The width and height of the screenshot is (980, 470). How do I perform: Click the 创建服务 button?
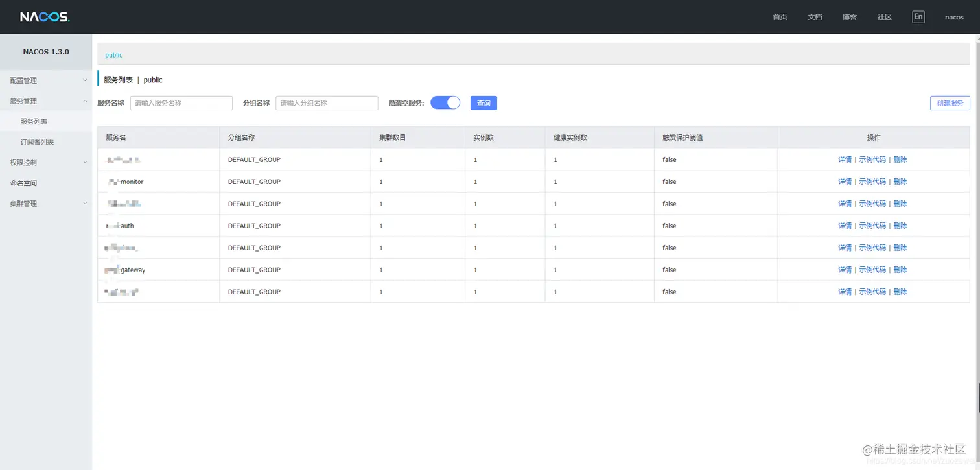click(x=950, y=103)
